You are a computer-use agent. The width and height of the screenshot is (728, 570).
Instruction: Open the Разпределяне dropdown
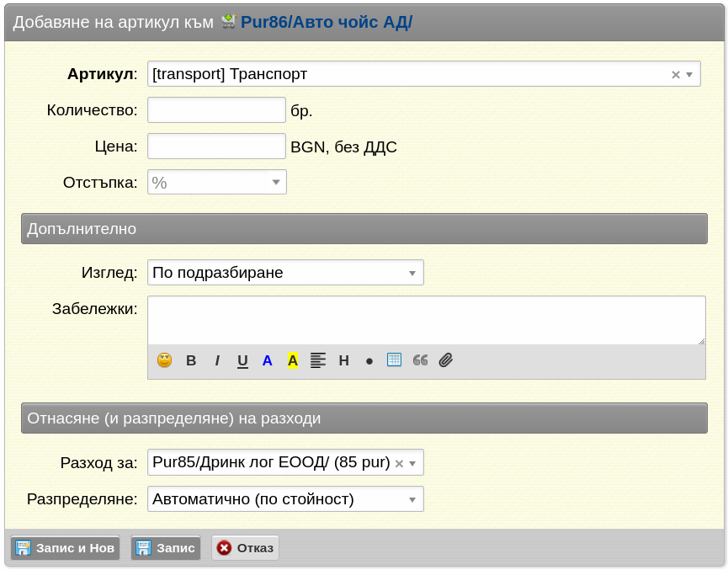(285, 499)
